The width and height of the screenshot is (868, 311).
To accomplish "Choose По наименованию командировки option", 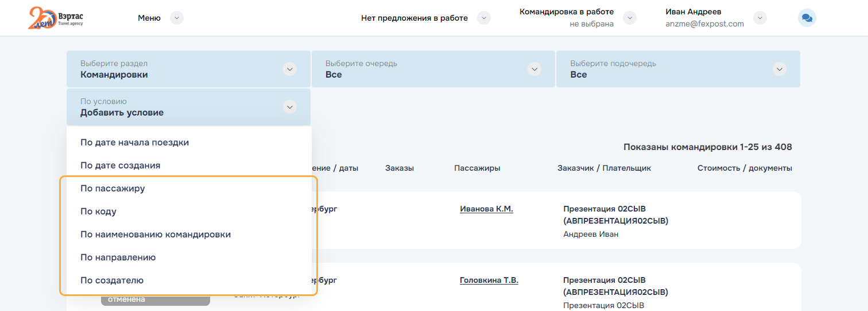I will 156,235.
